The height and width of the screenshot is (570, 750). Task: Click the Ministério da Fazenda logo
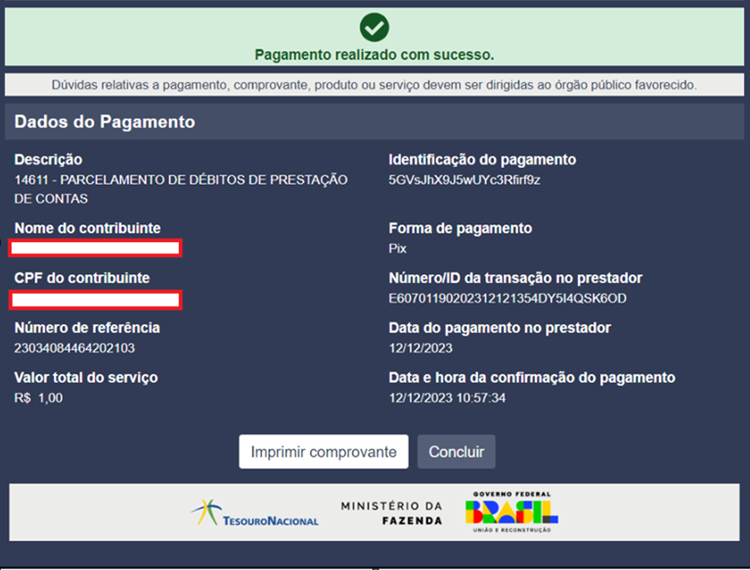point(392,513)
